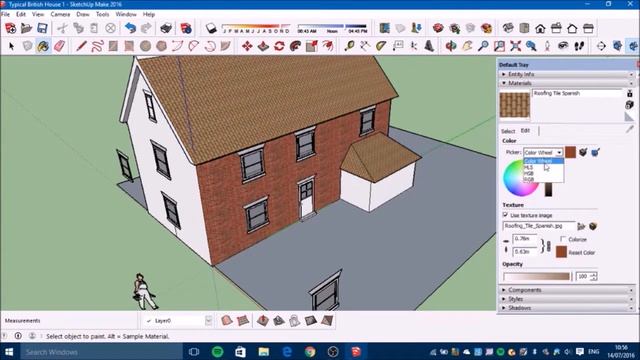Click the Create Material icon
The height and width of the screenshot is (360, 640).
click(629, 105)
